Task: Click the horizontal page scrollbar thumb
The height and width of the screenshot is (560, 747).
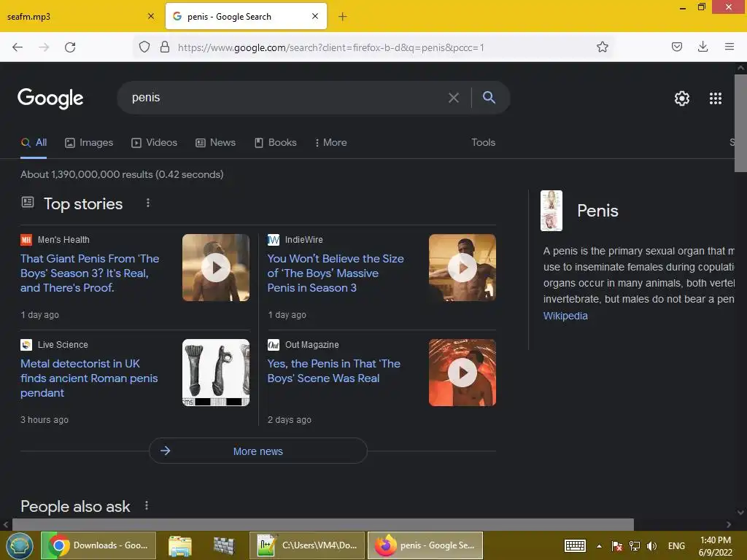Action: (323, 525)
